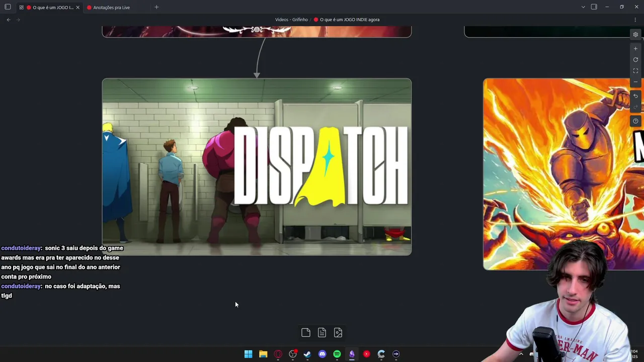Open canvas help button
Viewport: 644px width, 362px height.
click(x=635, y=121)
